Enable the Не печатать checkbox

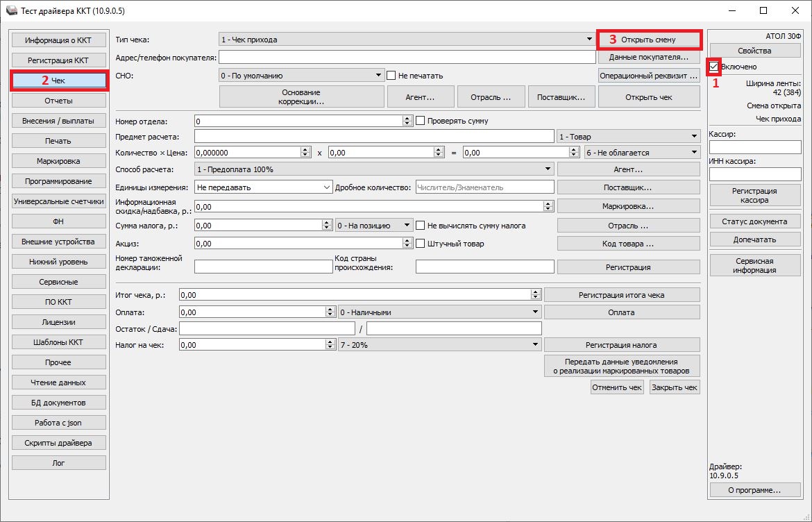pyautogui.click(x=391, y=76)
